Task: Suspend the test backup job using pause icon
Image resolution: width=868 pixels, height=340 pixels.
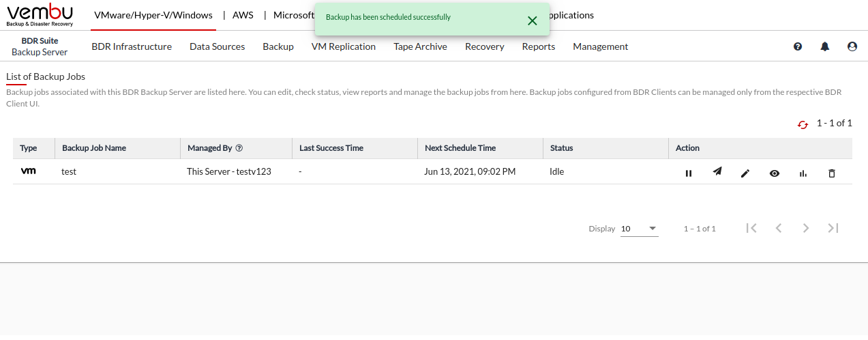Action: click(x=689, y=173)
